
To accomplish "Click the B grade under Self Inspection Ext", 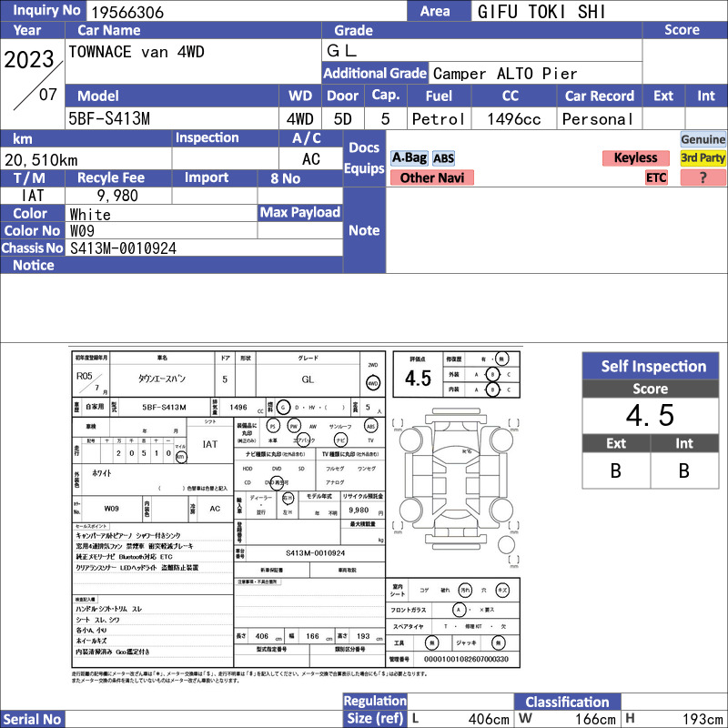I will click(616, 470).
